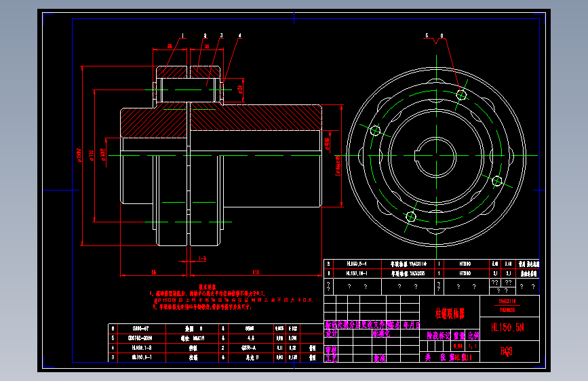The height and width of the screenshot is (381, 588).
Task: Click the bottom bolt hole circle on end view
Action: pyautogui.click(x=411, y=217)
